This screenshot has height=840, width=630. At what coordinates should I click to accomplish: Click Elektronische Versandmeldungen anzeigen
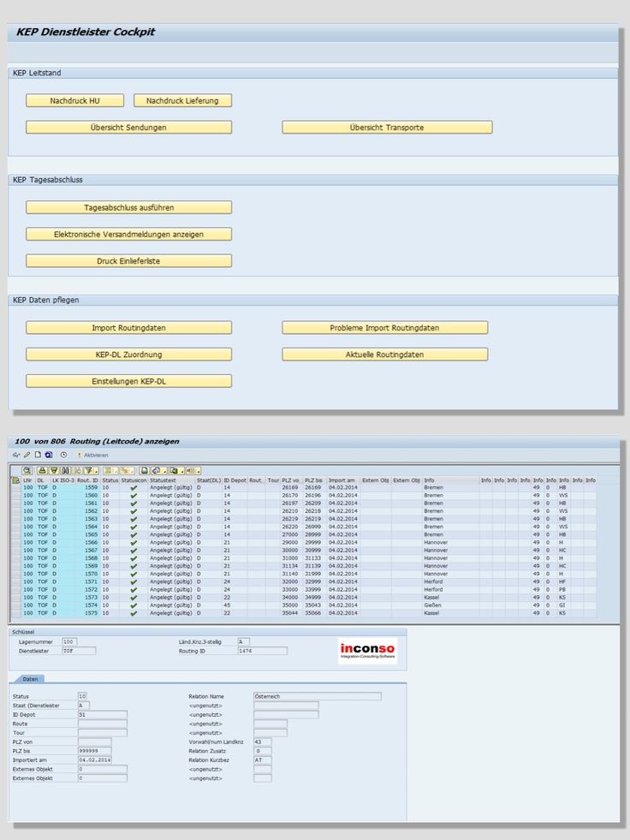tap(128, 234)
